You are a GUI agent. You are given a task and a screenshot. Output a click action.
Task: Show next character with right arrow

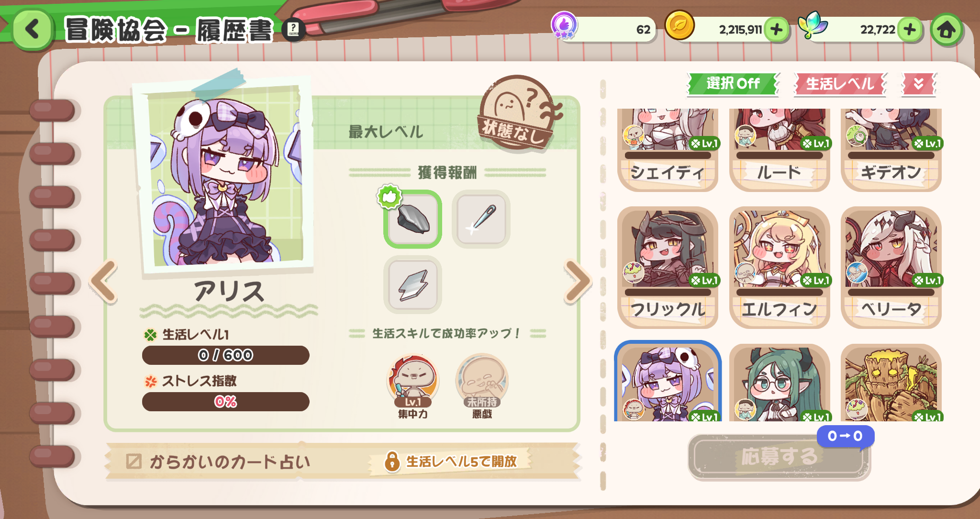[x=578, y=282]
